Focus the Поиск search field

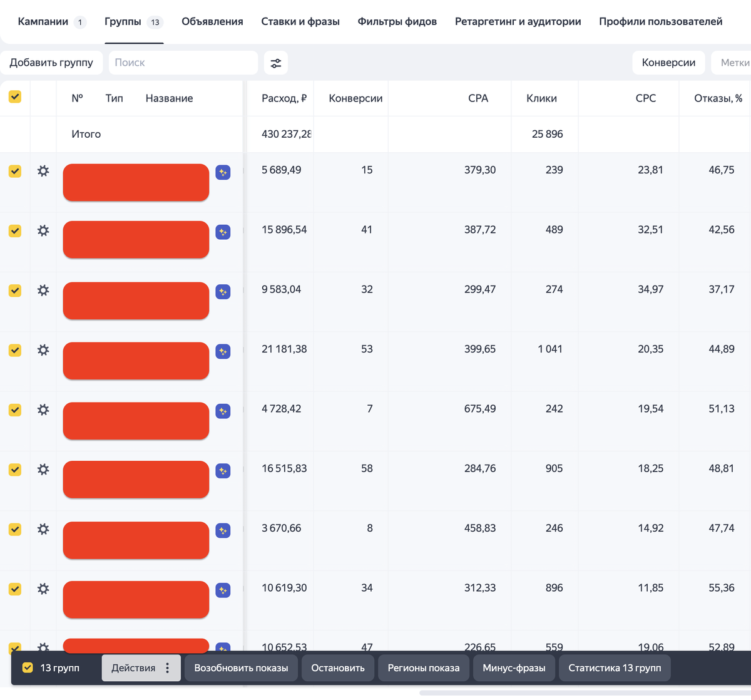coord(183,63)
